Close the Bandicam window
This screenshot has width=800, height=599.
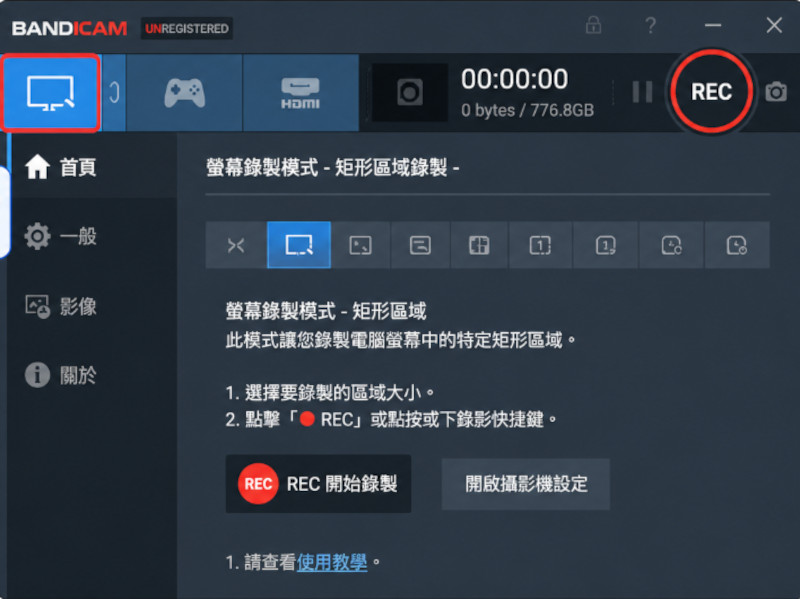[x=774, y=25]
